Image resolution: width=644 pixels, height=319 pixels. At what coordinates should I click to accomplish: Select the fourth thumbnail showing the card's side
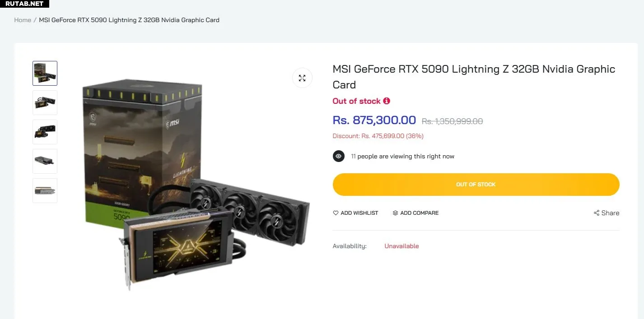(x=45, y=161)
